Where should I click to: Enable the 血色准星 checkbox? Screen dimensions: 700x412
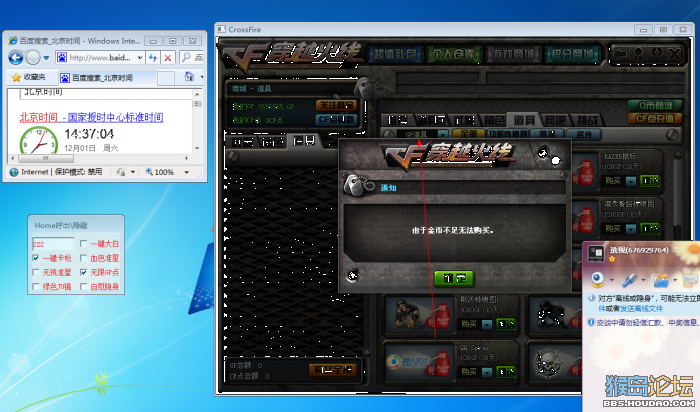tap(83, 258)
